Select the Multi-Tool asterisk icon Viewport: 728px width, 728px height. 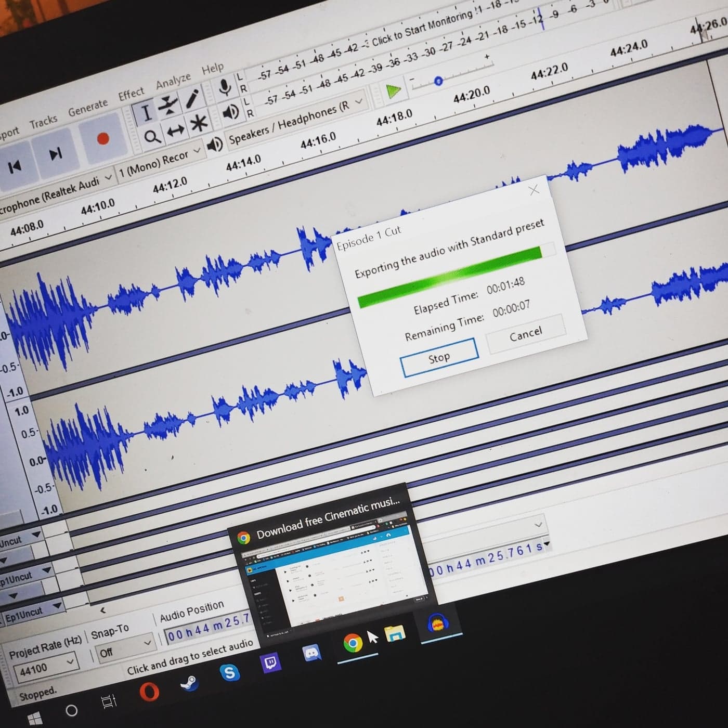click(x=199, y=122)
